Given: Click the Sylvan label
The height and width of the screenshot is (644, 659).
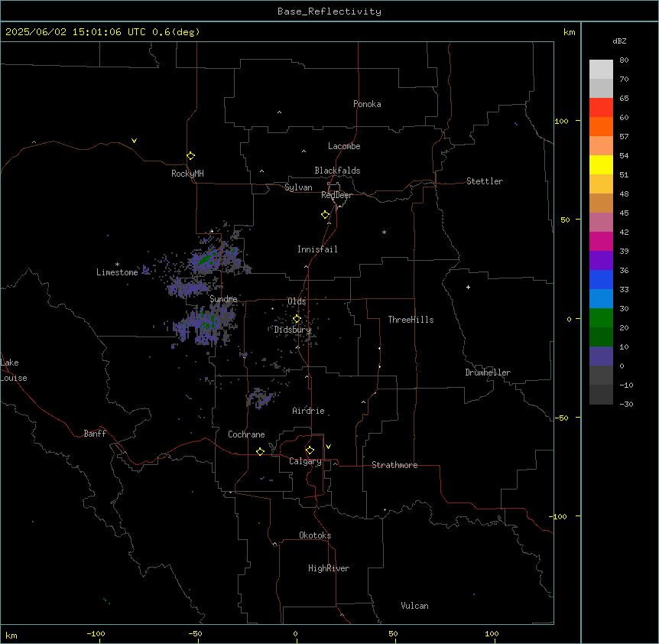Looking at the screenshot, I should click(298, 187).
